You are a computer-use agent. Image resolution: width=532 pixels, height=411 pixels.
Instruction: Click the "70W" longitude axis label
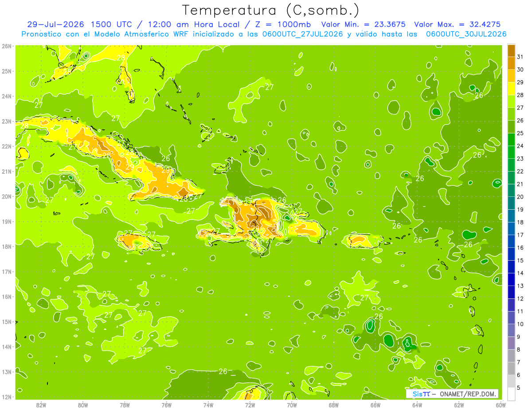click(292, 405)
